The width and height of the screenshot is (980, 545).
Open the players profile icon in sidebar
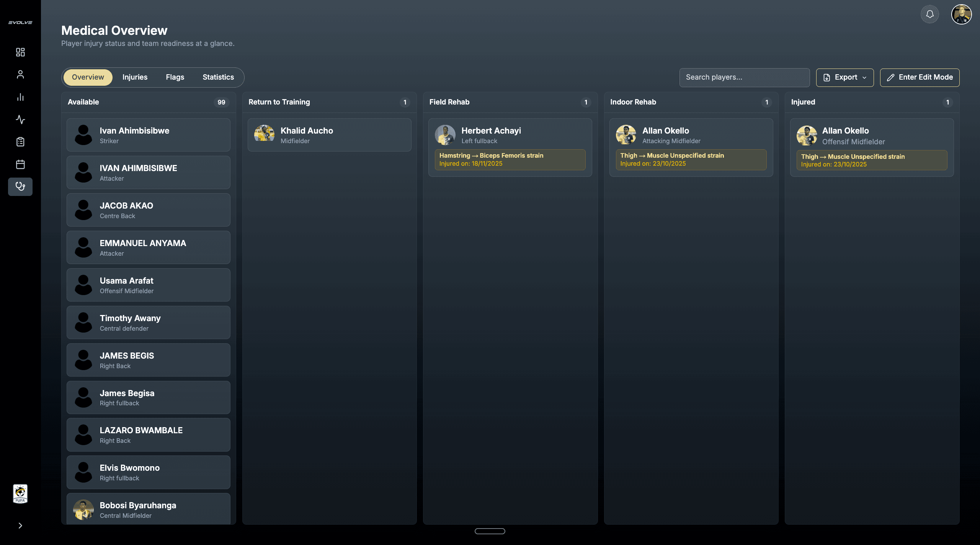[20, 74]
